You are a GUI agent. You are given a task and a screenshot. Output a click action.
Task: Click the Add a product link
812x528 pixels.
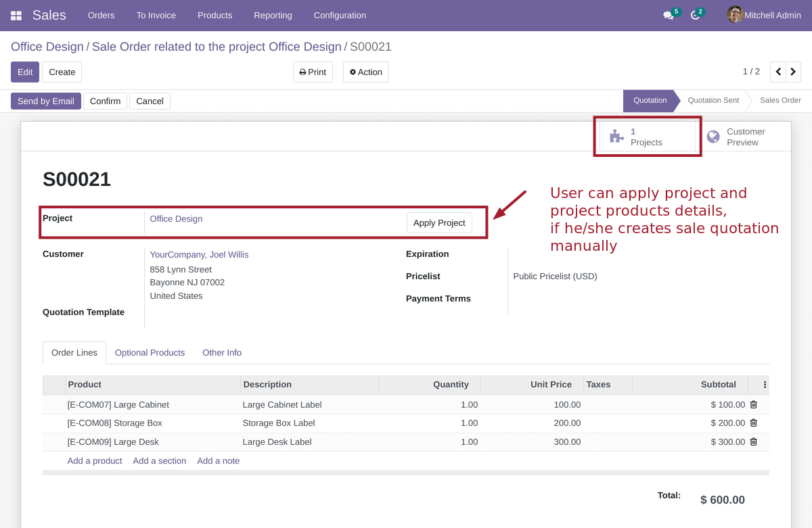coord(95,461)
